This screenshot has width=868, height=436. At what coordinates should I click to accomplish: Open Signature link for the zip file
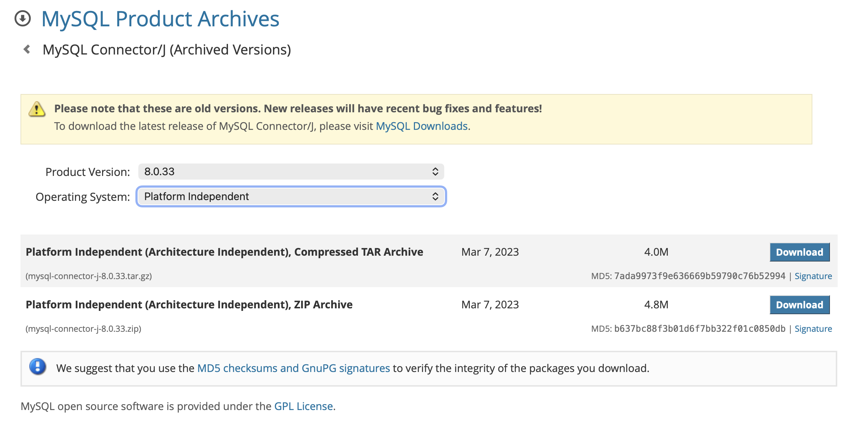[813, 329]
